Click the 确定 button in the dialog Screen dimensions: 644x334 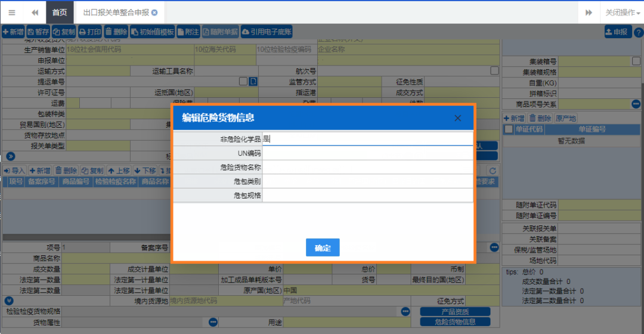(323, 248)
